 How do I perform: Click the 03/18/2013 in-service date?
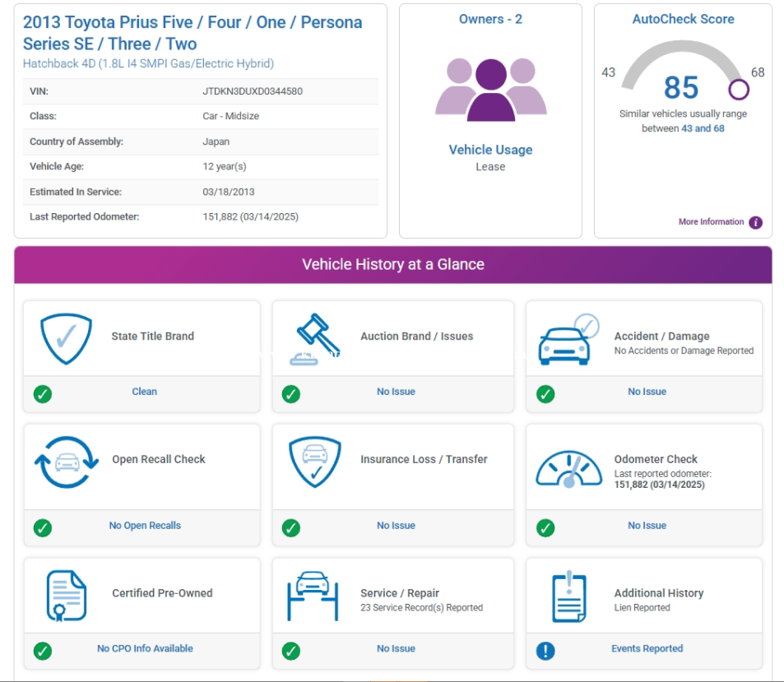point(229,192)
